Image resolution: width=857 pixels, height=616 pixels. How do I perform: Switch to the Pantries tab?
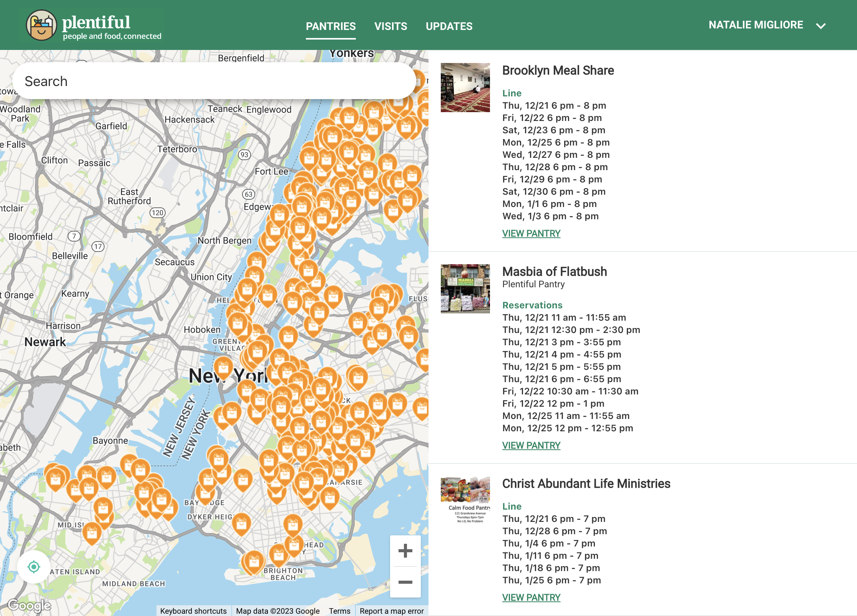[x=331, y=26]
